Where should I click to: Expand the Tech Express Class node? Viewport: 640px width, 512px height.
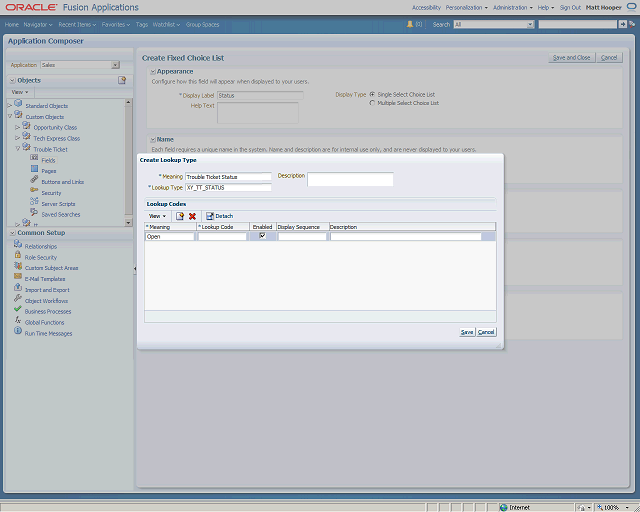click(x=17, y=138)
